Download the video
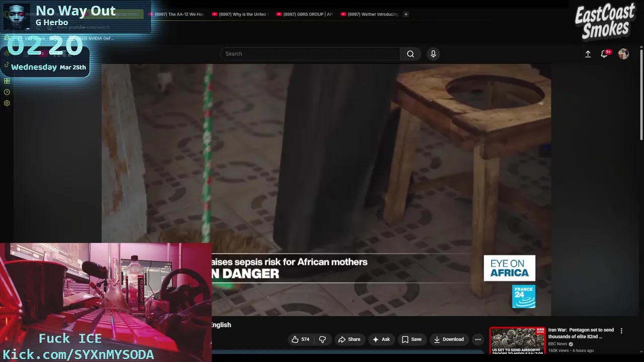This screenshot has width=644, height=362. [x=449, y=339]
